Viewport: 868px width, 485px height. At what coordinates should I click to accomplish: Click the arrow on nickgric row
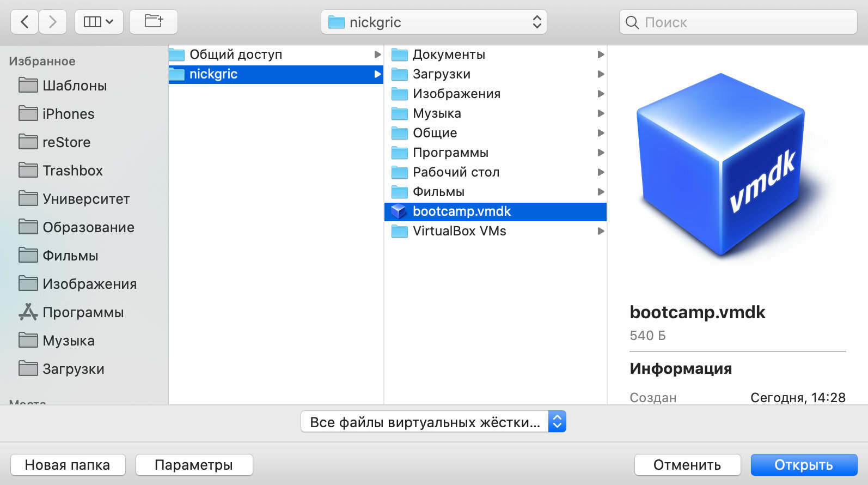click(x=377, y=74)
